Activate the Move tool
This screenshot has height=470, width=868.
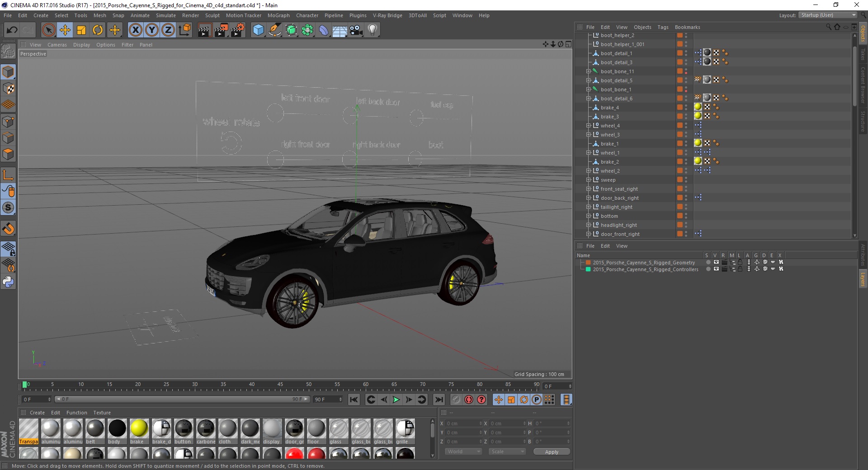[65, 30]
